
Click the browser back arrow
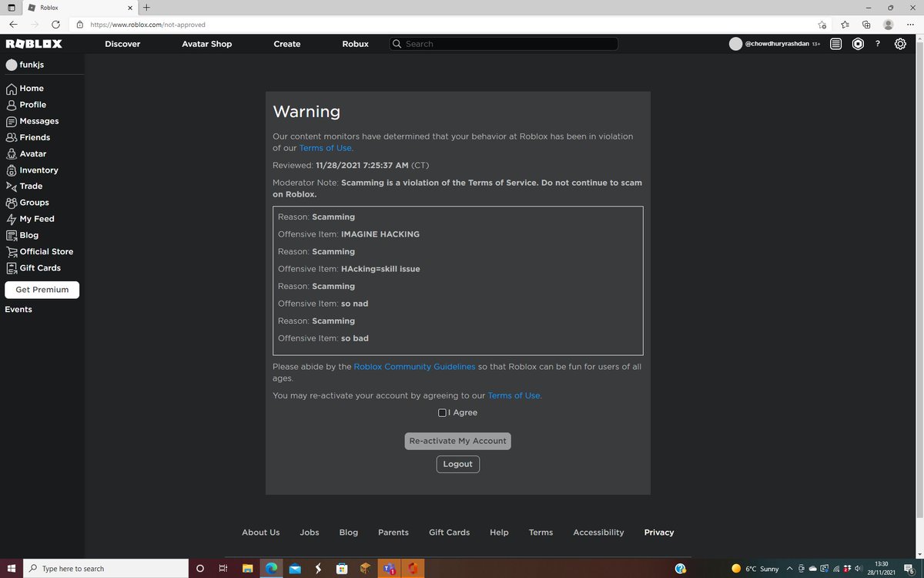coord(13,25)
